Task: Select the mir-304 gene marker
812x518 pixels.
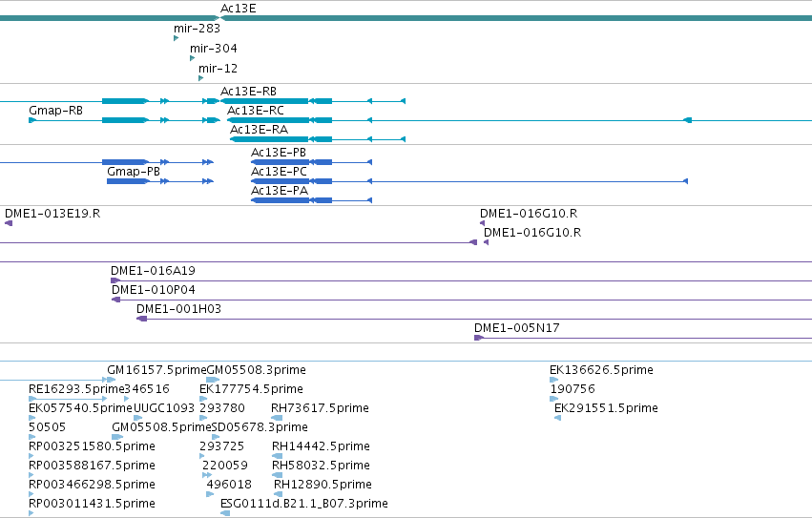Action: coord(192,58)
